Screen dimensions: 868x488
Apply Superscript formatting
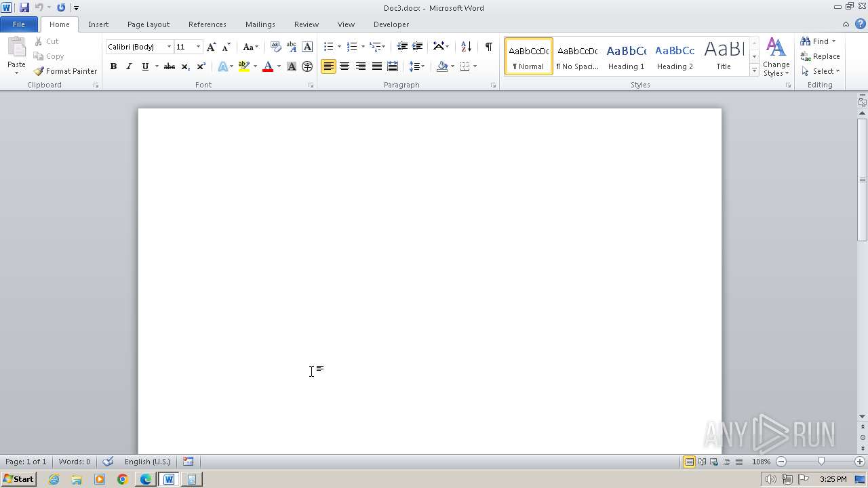click(201, 66)
